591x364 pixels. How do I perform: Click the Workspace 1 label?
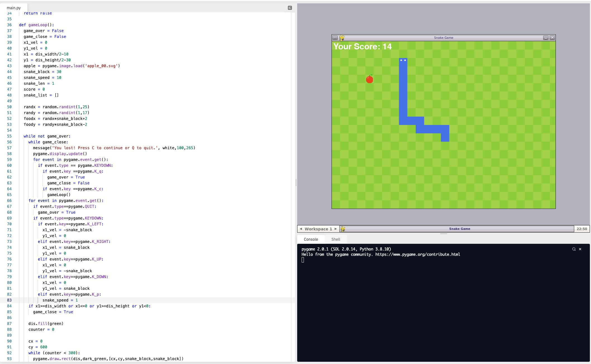coord(318,229)
